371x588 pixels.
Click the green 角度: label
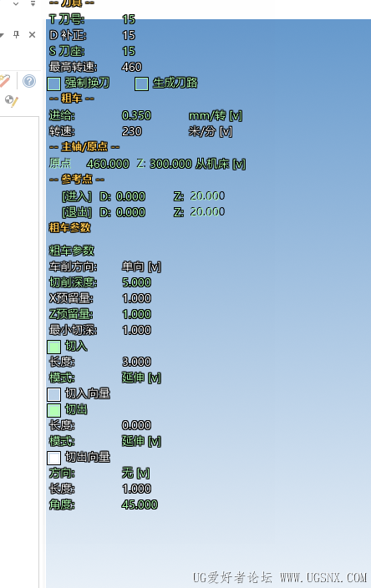point(62,504)
